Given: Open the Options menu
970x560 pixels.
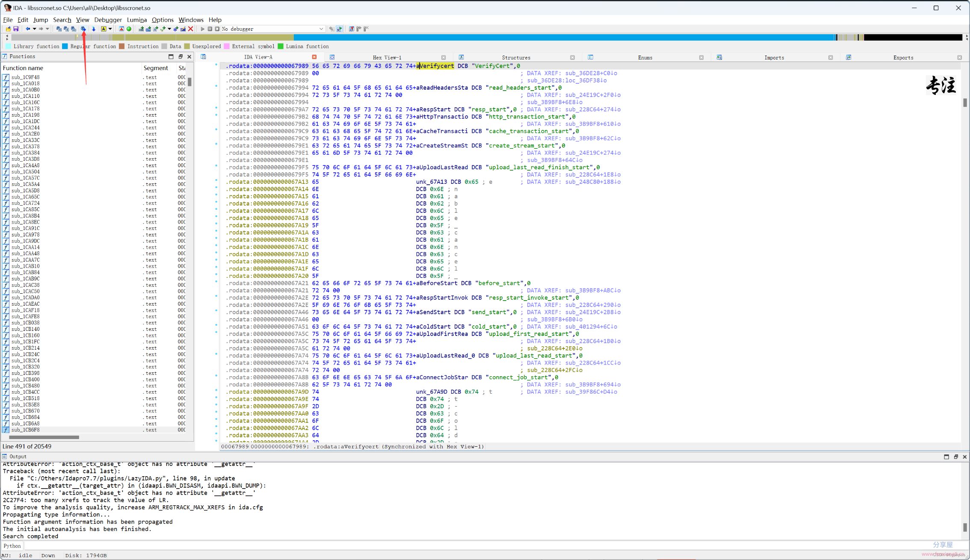Looking at the screenshot, I should pyautogui.click(x=163, y=20).
